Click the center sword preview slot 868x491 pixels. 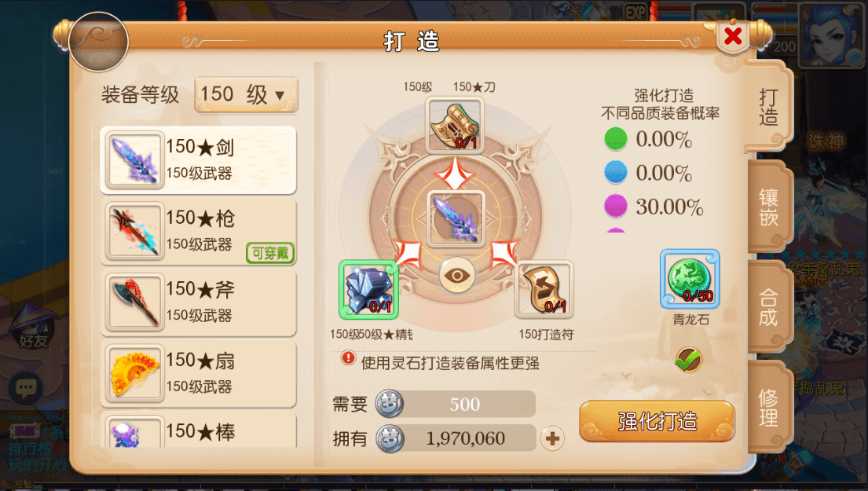pos(456,218)
